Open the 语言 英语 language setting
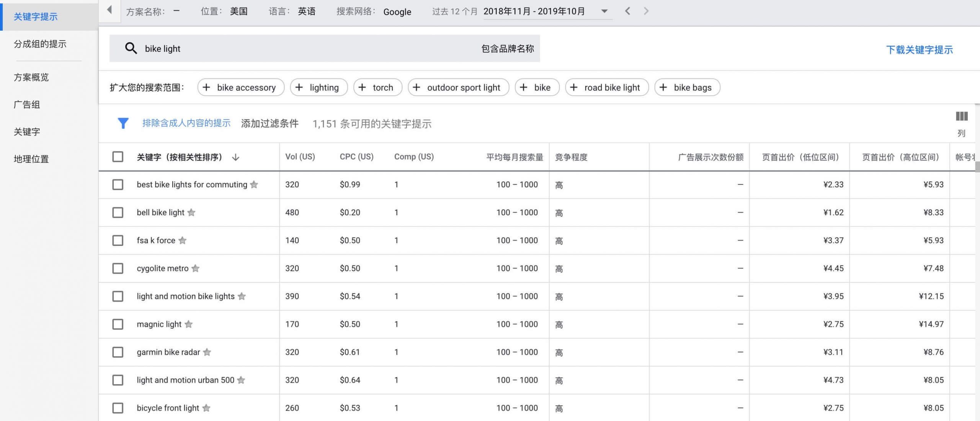Viewport: 980px width, 421px height. (292, 11)
